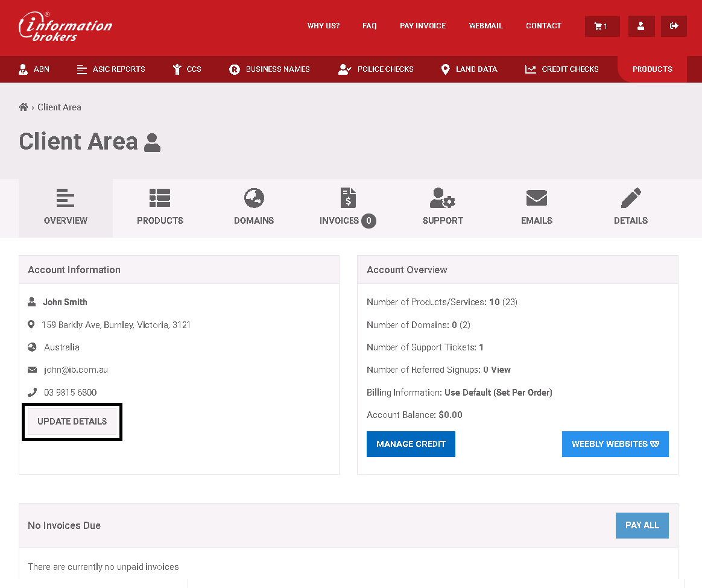Click the Invoices dollar document icon
The image size is (702, 588).
coord(349,198)
